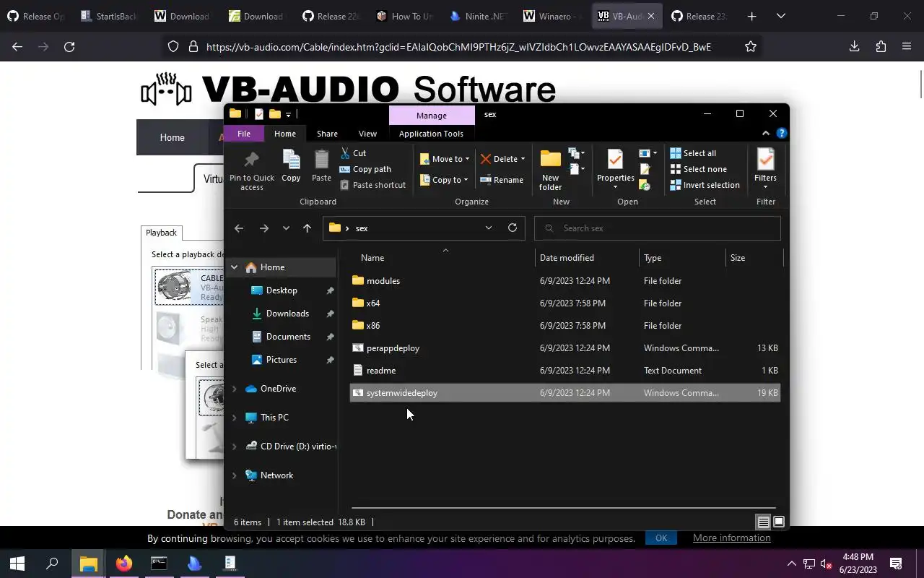Go up one folder level

pos(307,228)
